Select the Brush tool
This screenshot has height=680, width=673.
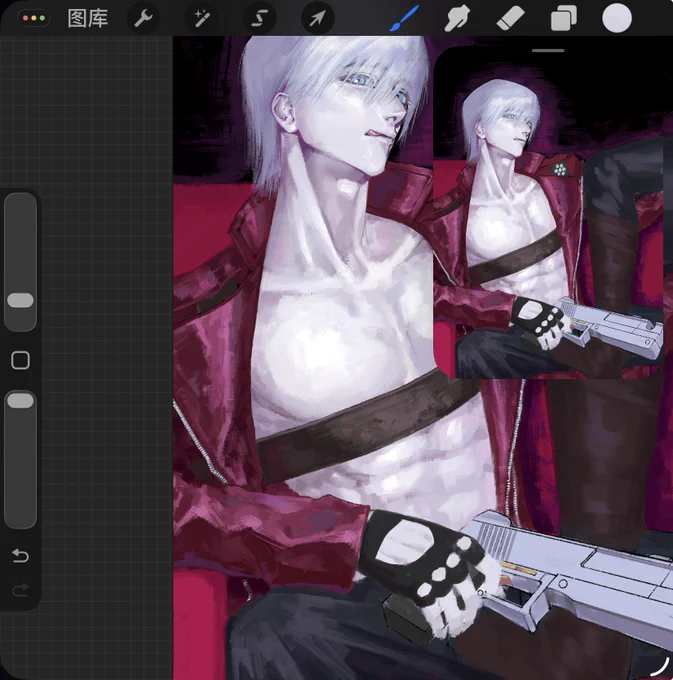pyautogui.click(x=404, y=19)
